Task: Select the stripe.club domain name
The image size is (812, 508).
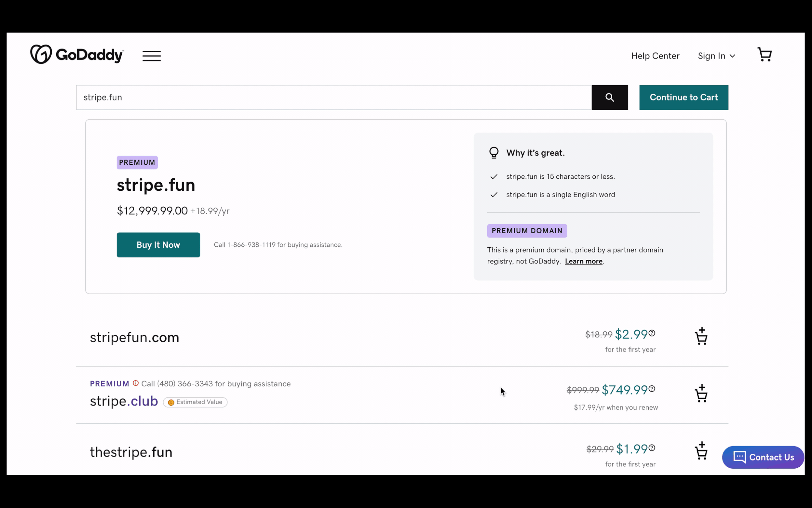Action: (124, 401)
